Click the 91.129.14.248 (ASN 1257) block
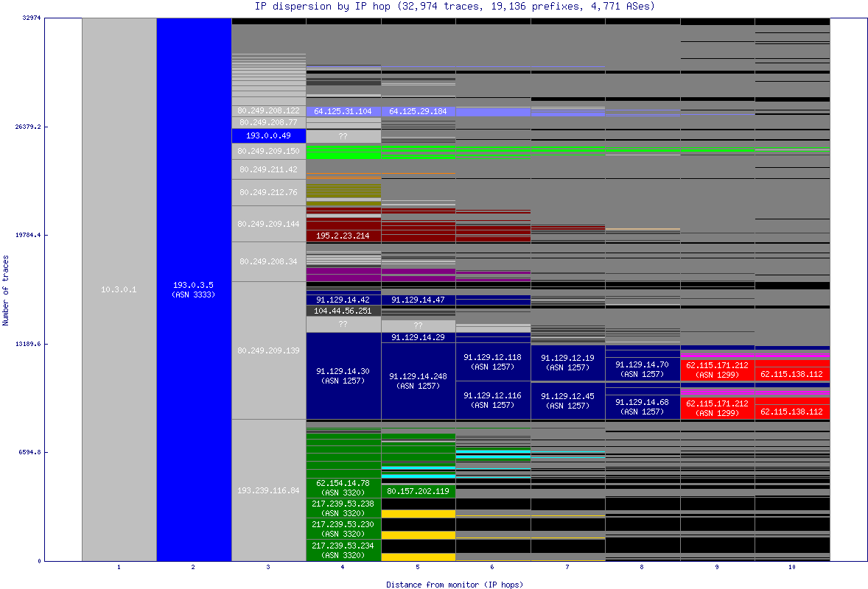868x589 pixels. pos(418,378)
